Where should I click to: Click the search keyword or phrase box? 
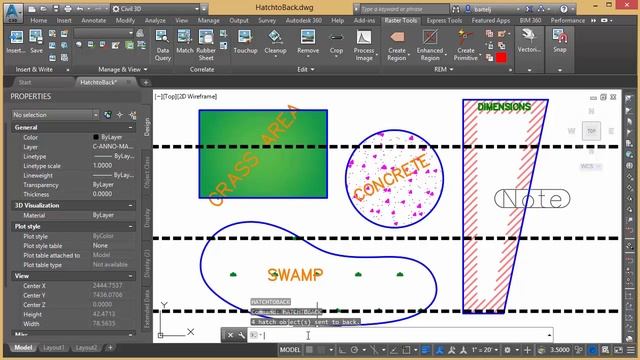pos(404,9)
